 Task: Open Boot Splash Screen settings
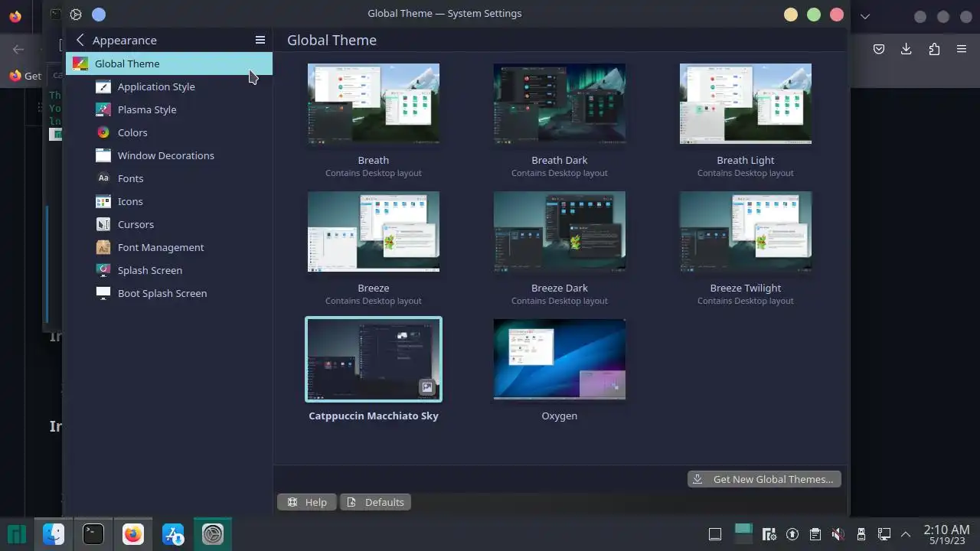(169, 293)
